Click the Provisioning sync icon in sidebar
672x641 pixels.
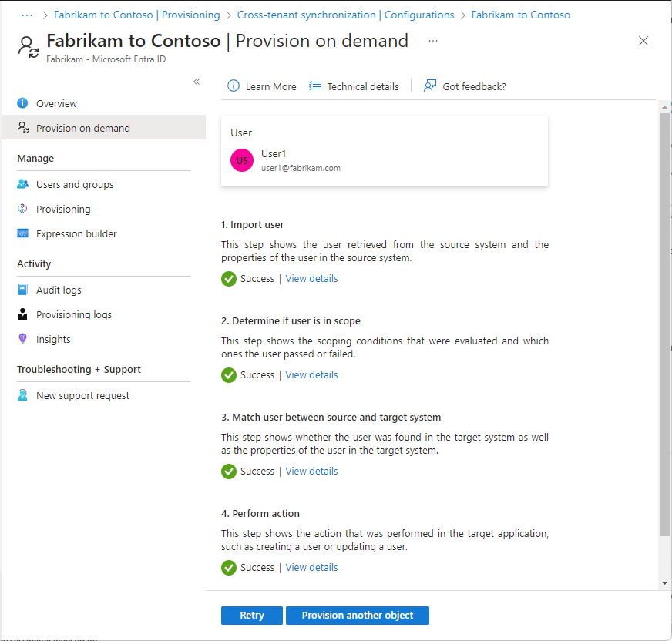(23, 209)
